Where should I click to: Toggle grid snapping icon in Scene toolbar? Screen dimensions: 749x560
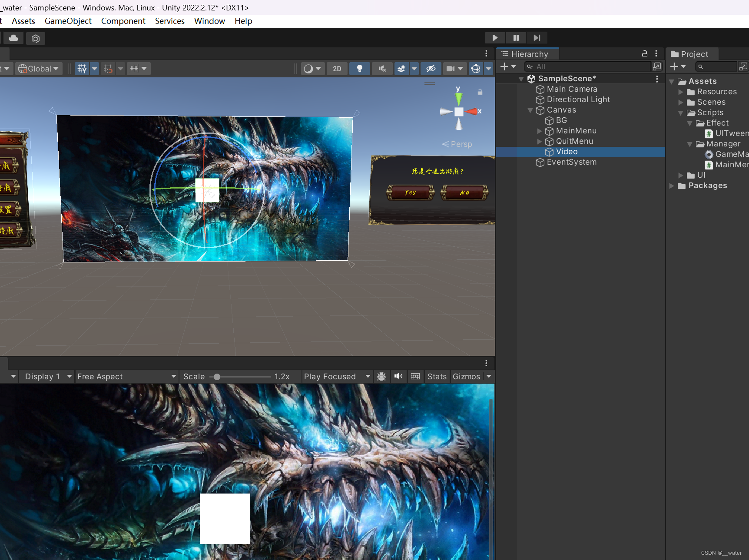(82, 69)
